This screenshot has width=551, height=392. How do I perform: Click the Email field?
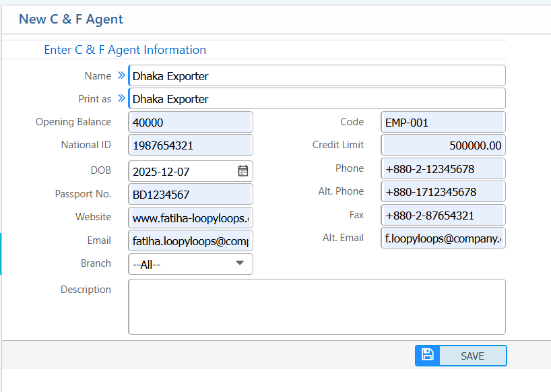190,240
